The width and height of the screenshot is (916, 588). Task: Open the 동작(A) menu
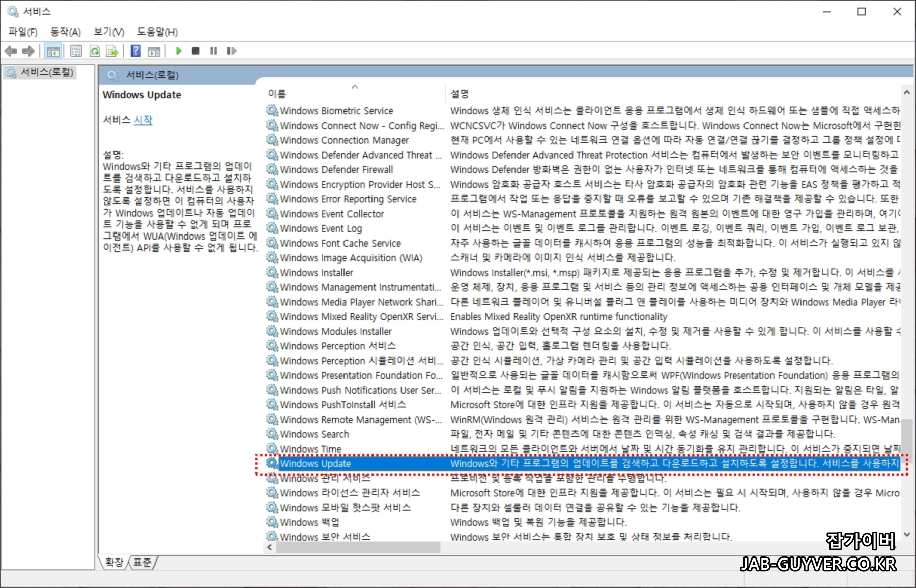(66, 32)
